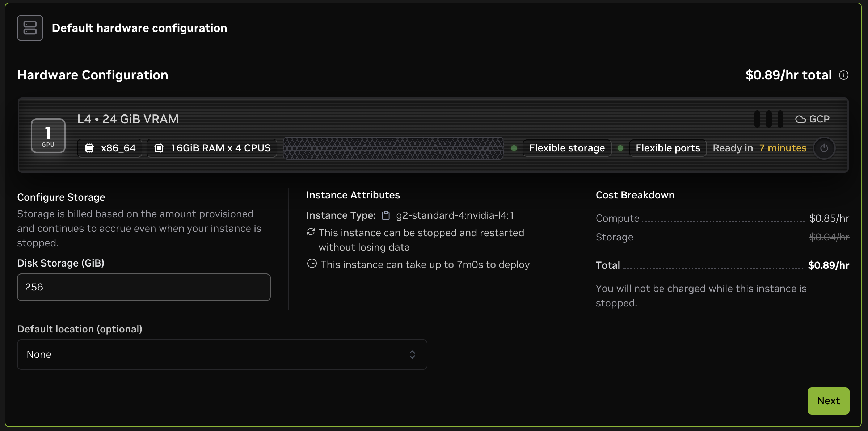This screenshot has width=868, height=431.
Task: Click the Total $0.89/hr value in breakdown
Action: (x=829, y=265)
